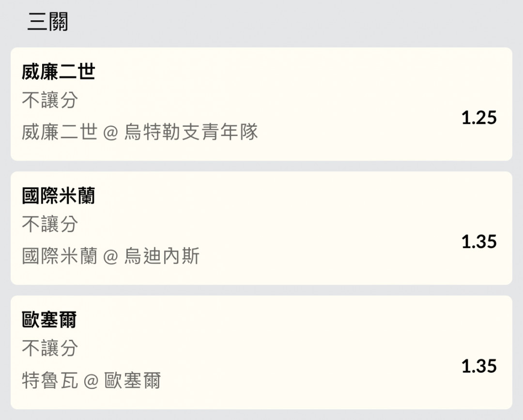Screen dimensions: 523x420
Task: Click 烏迪內斯 opponent name
Action: [162, 256]
